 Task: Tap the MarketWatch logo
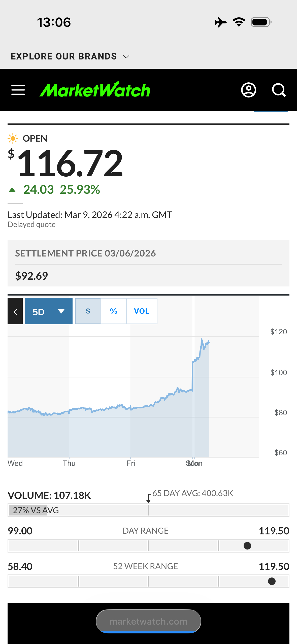[95, 90]
